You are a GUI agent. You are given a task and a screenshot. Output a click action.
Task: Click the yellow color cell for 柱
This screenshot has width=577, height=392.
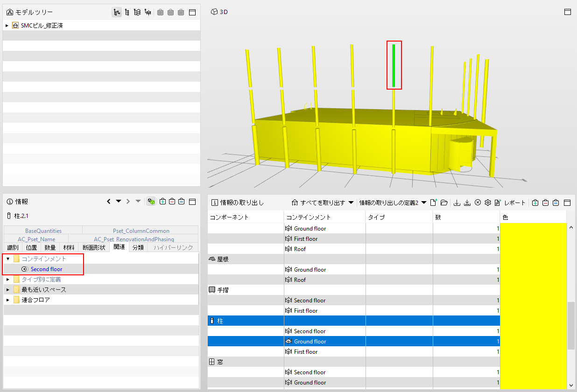534,321
